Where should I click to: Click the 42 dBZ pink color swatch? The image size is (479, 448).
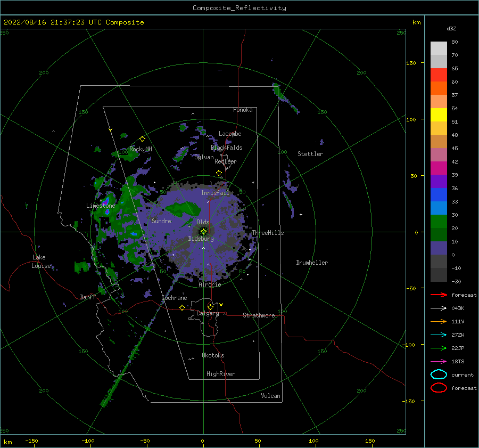coord(439,154)
